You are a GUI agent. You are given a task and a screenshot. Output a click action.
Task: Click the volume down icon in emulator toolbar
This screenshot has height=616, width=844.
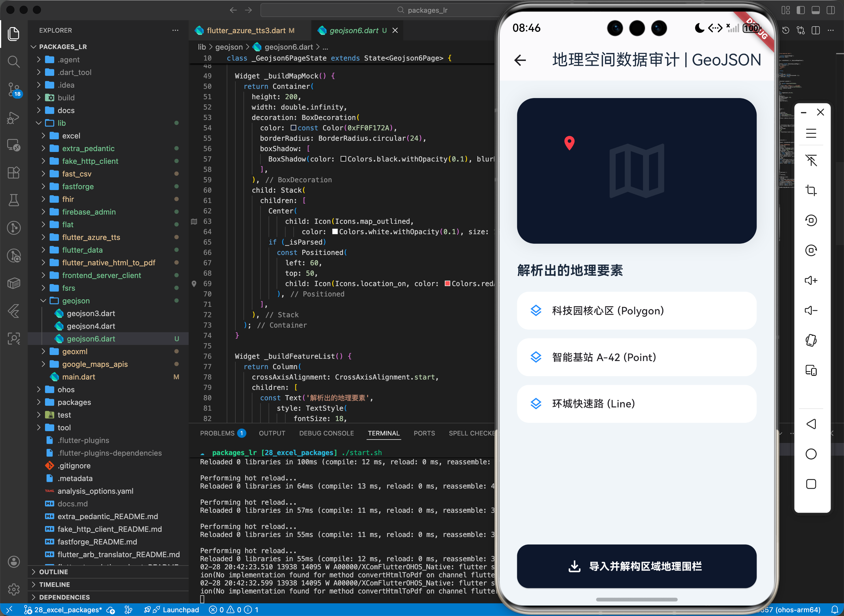click(811, 310)
